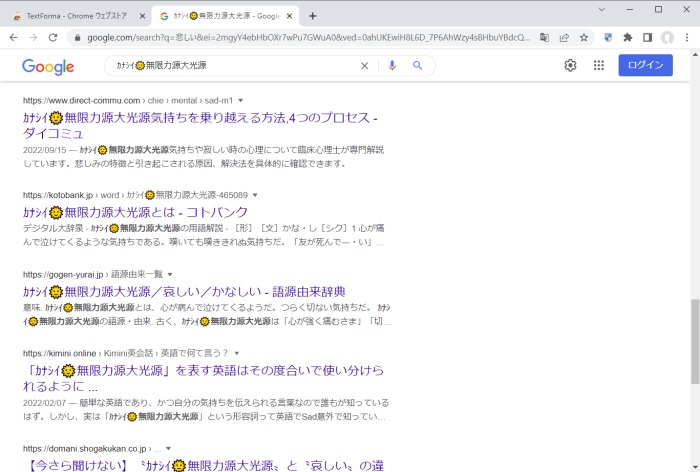Expand options arrow for gogen-yurai.jp result
Viewport: 700px width, 472px height.
point(170,274)
